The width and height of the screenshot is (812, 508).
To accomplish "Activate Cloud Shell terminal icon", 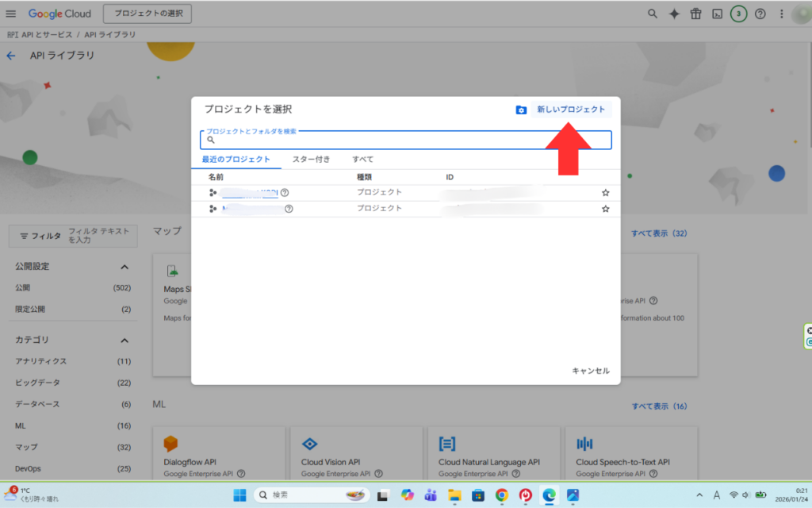I will pos(717,13).
